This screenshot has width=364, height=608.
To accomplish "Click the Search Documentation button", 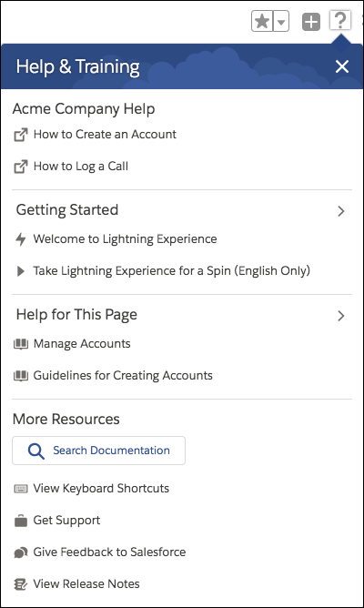I will point(98,451).
